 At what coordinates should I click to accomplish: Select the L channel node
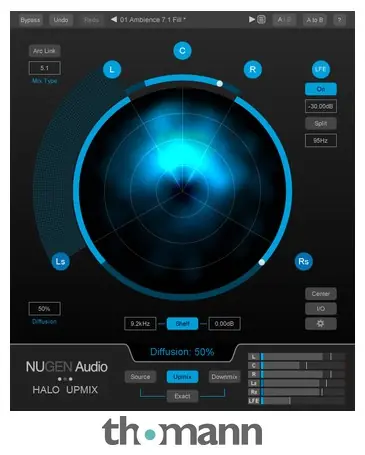[112, 70]
